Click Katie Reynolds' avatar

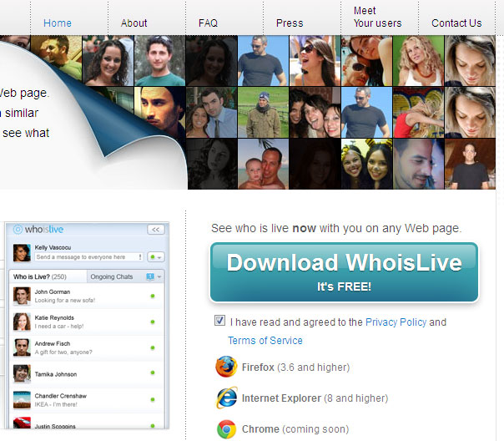22,322
